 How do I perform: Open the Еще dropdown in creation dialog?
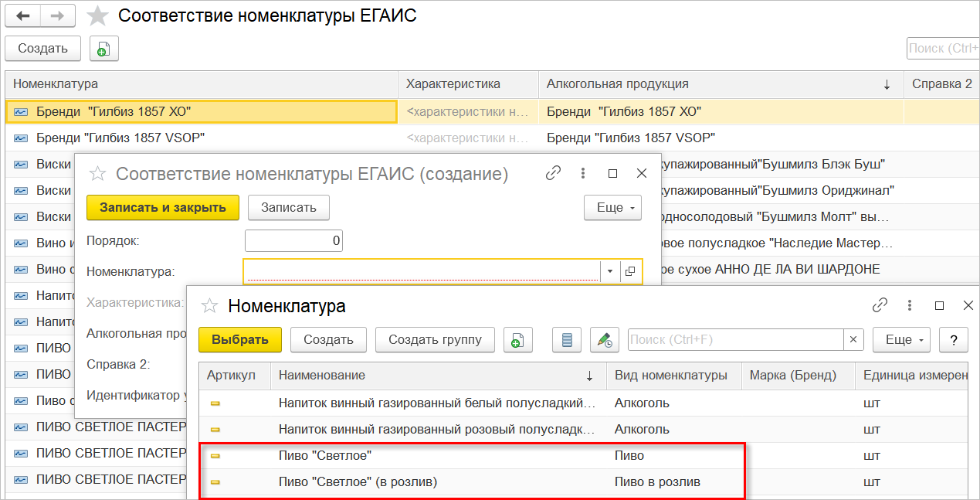(x=613, y=208)
